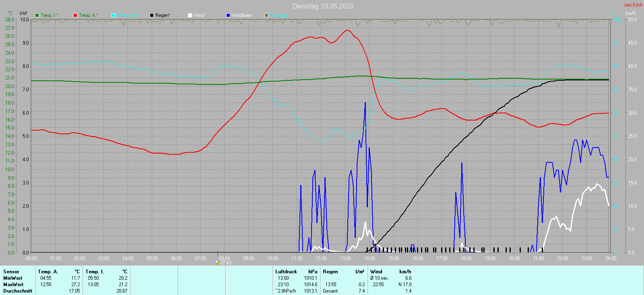The width and height of the screenshot is (644, 295).
Task: Click the "Temp. A." column header in the table
Action: (x=48, y=272)
